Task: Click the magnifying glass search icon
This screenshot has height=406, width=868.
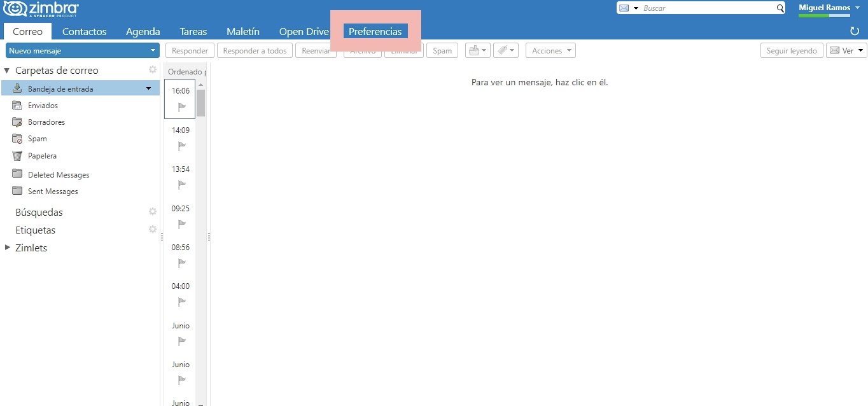Action: (780, 8)
